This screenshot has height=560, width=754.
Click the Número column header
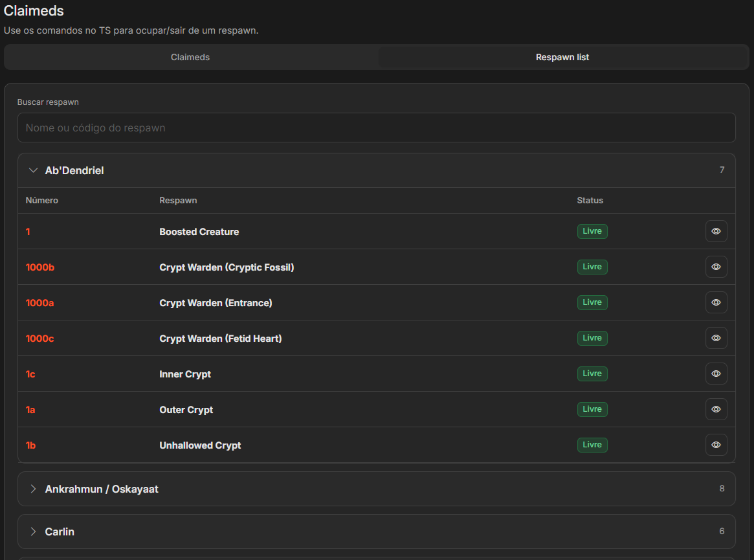[42, 200]
